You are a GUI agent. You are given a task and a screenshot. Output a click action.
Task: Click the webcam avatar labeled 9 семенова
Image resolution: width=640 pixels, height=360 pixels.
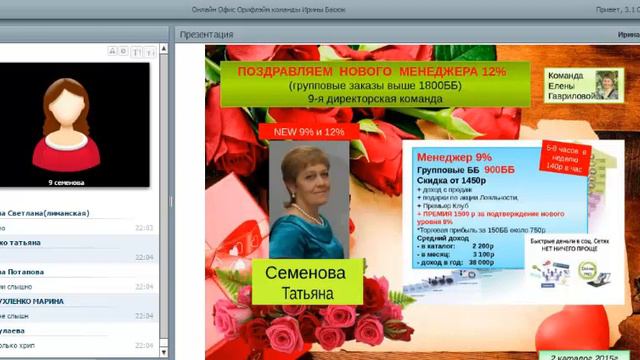pyautogui.click(x=74, y=124)
